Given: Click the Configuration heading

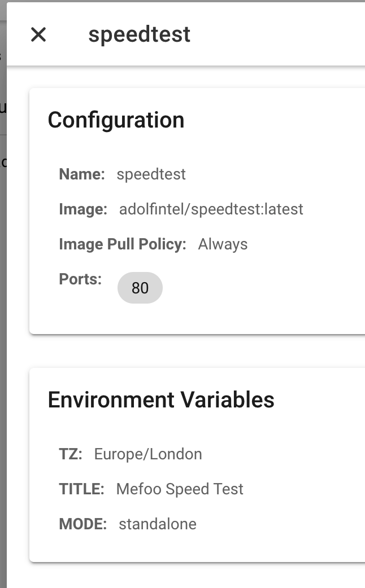Looking at the screenshot, I should pos(116,120).
